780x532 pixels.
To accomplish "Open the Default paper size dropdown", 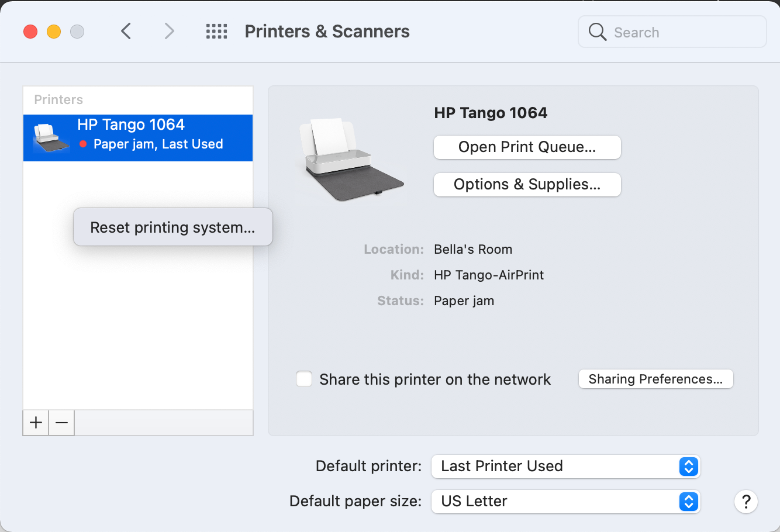I will pyautogui.click(x=565, y=501).
